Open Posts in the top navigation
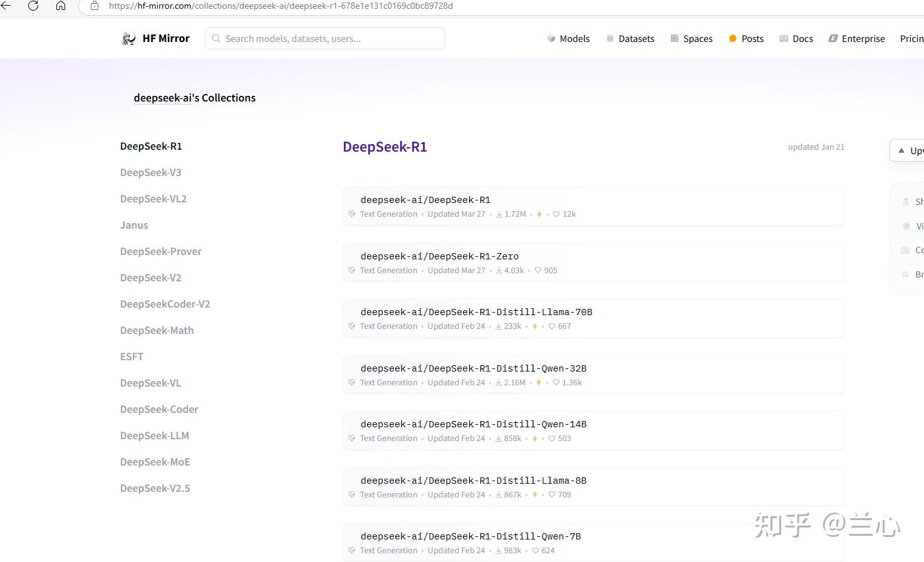This screenshot has height=562, width=924. 752,39
